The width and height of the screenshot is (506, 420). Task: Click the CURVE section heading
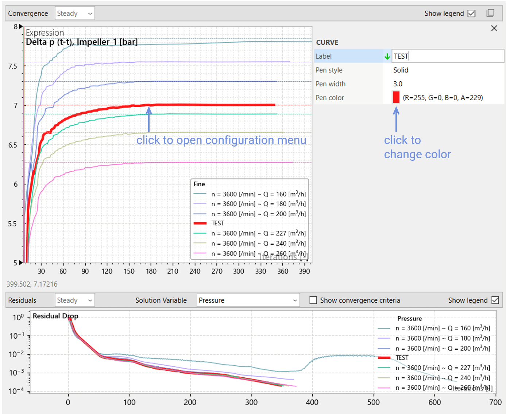point(327,42)
